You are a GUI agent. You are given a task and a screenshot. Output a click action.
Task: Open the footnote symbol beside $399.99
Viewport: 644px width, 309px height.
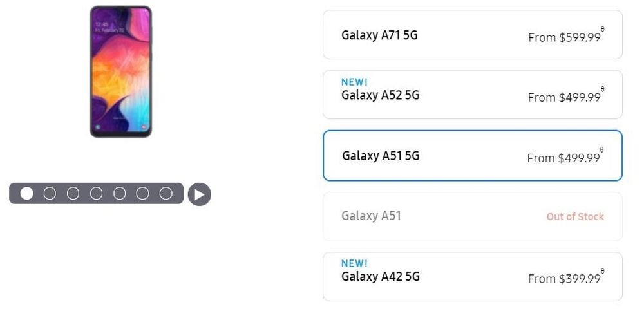pos(603,271)
